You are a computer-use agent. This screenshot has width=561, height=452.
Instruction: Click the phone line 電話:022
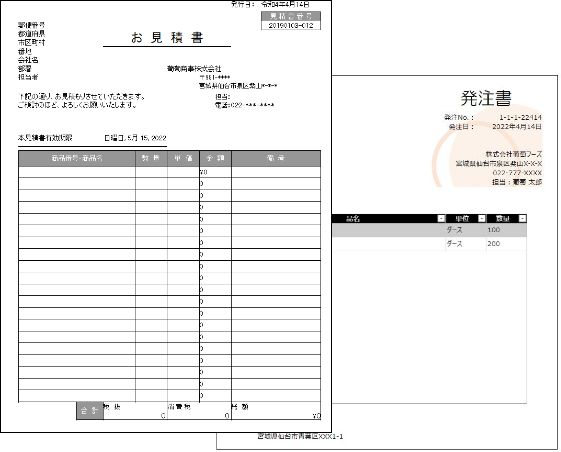pos(244,105)
